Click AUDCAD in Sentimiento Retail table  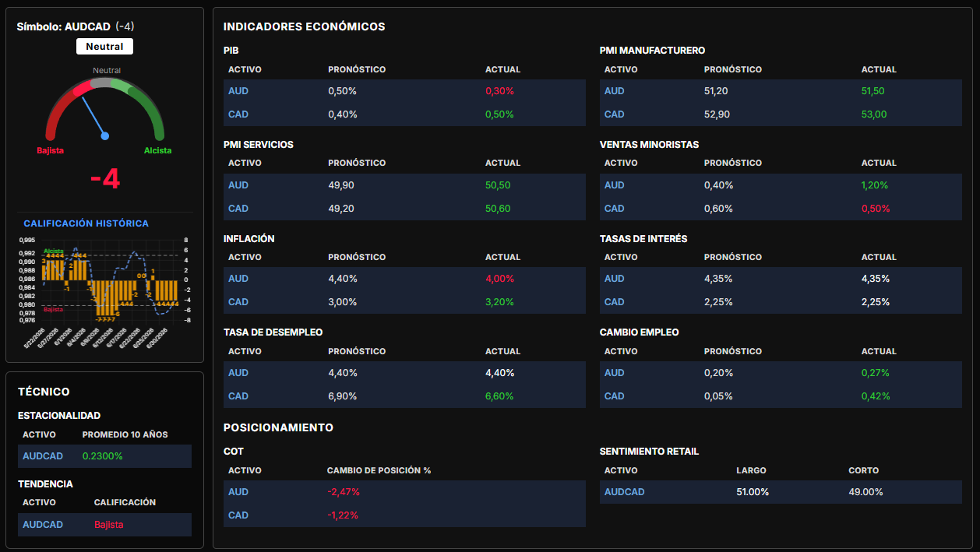[625, 492]
